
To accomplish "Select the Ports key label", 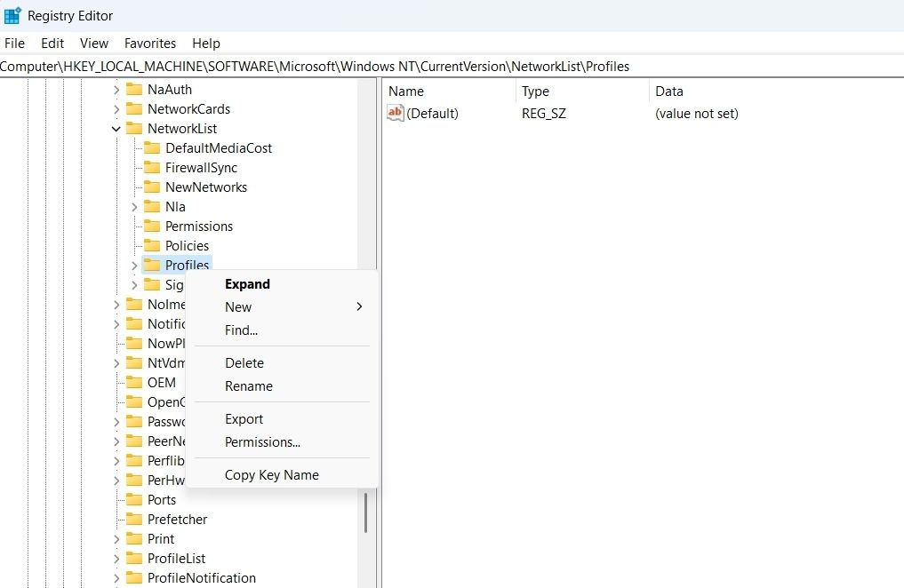I will tap(162, 500).
